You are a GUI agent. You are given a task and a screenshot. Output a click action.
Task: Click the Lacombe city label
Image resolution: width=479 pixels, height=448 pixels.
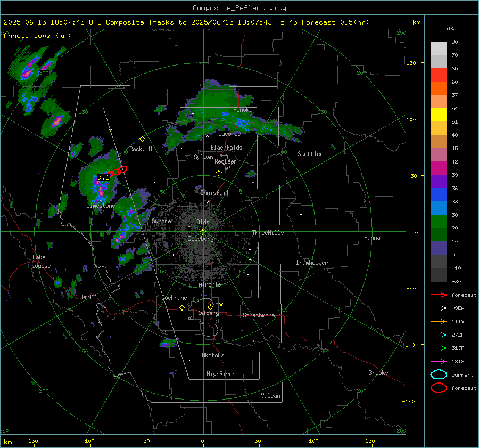coord(229,134)
